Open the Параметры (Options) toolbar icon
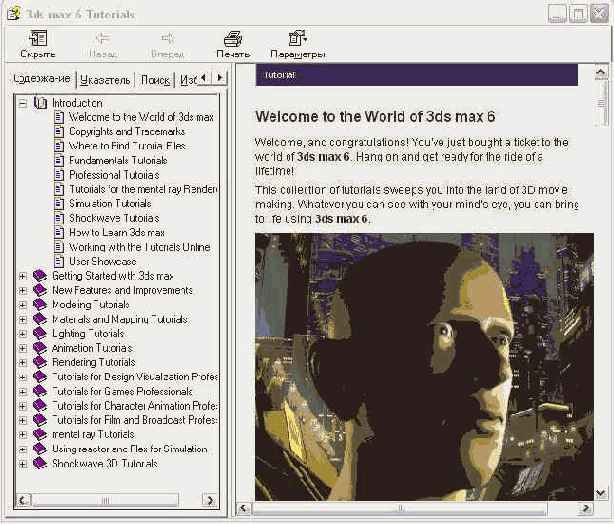 coord(297,39)
